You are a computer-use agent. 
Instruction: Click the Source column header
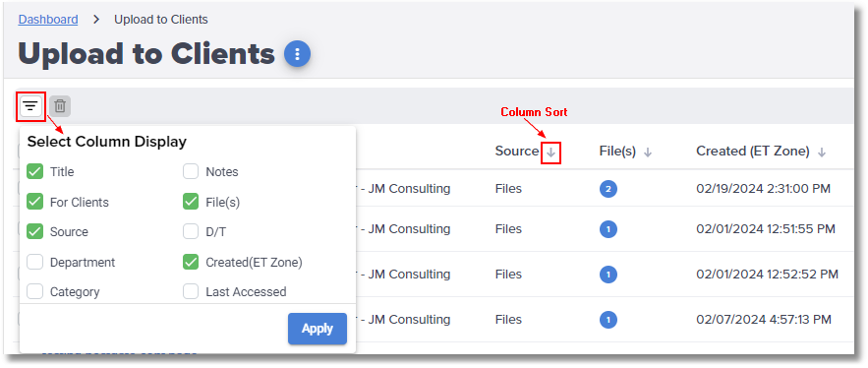point(516,152)
